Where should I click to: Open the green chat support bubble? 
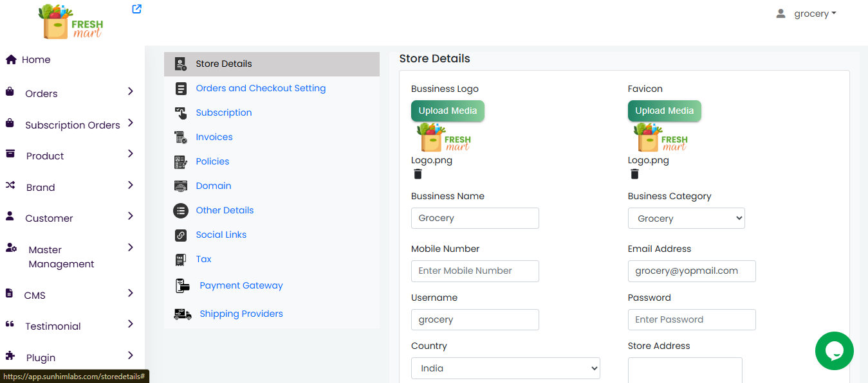coord(834,351)
